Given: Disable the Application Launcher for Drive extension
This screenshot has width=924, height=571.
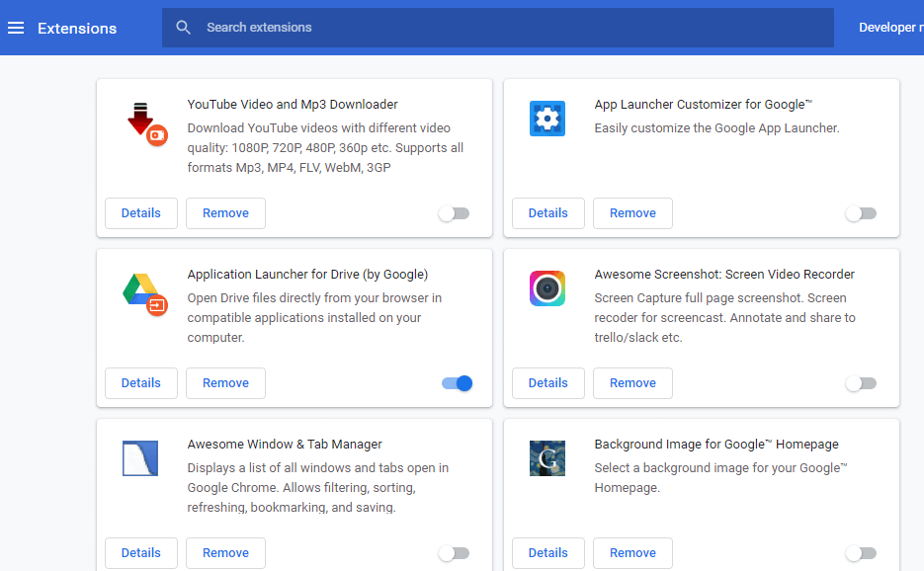Looking at the screenshot, I should tap(456, 382).
